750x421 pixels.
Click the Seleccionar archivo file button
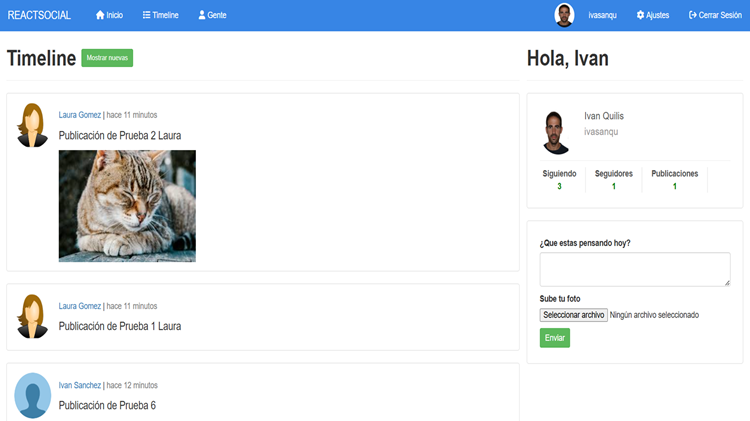tap(573, 315)
